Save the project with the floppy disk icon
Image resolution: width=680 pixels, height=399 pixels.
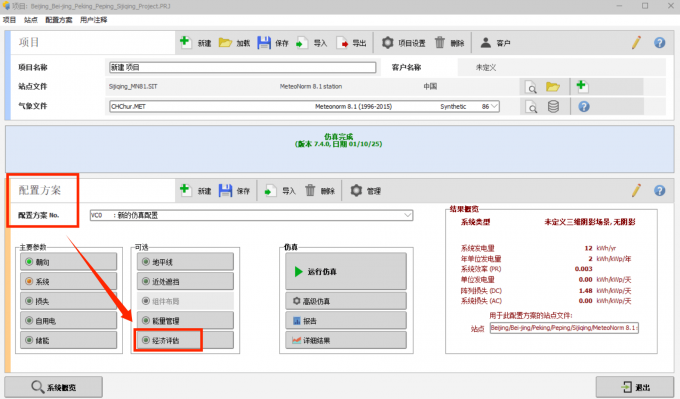click(264, 43)
